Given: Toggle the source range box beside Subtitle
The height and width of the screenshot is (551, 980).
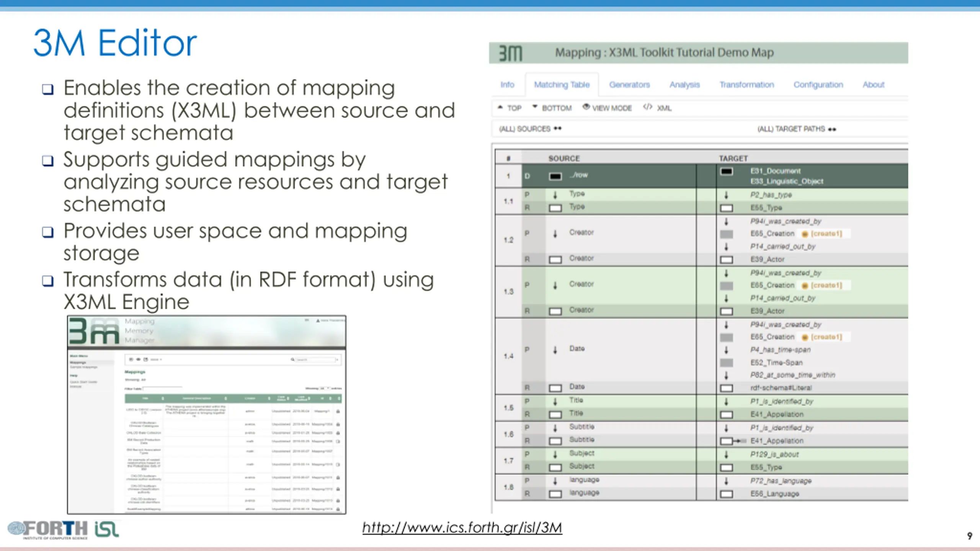Looking at the screenshot, I should coord(555,441).
